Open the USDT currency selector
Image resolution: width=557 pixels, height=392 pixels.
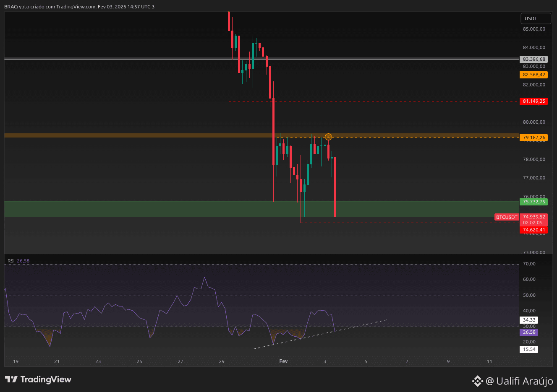[x=536, y=18]
